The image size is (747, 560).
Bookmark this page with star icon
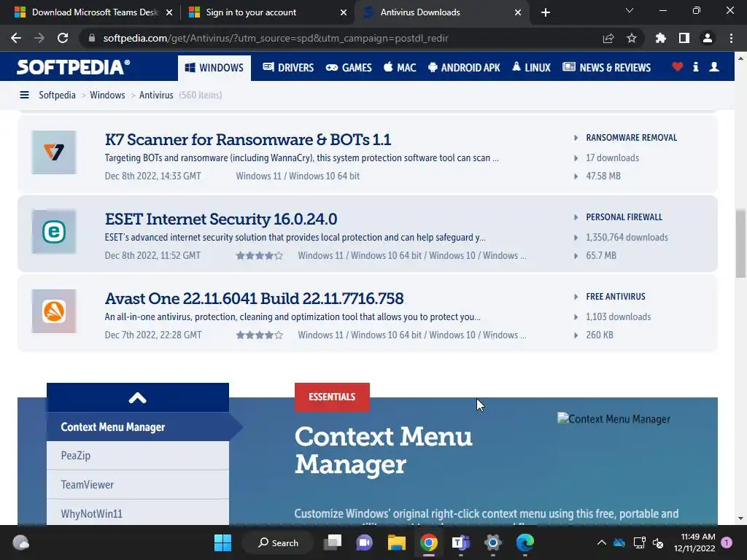click(x=631, y=38)
